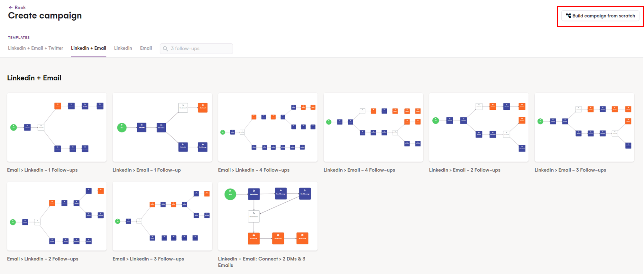Click caption 'Email > Linkedin – 2 Follow-ups'

pyautogui.click(x=43, y=259)
